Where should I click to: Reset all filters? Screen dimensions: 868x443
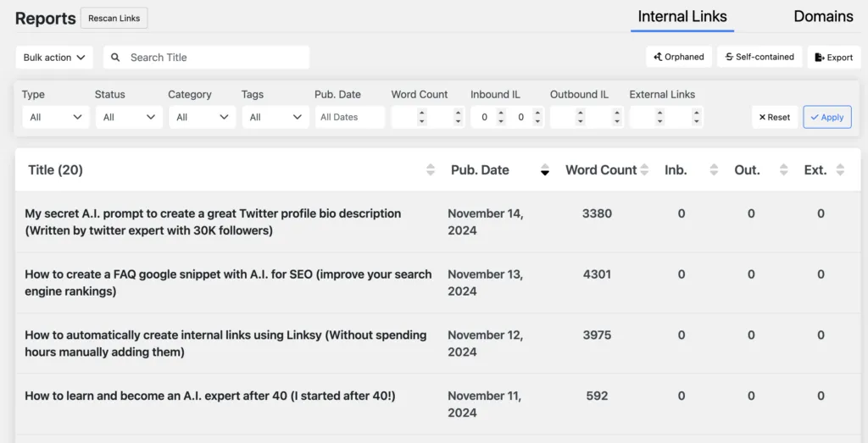pos(774,117)
